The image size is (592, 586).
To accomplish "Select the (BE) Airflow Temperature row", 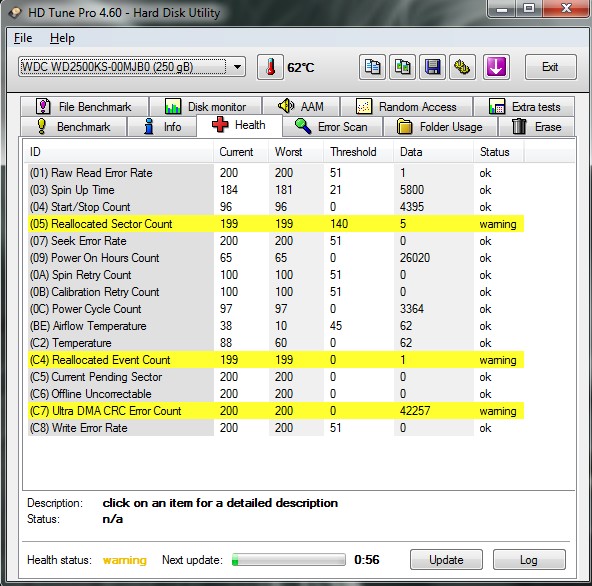I will 276,326.
